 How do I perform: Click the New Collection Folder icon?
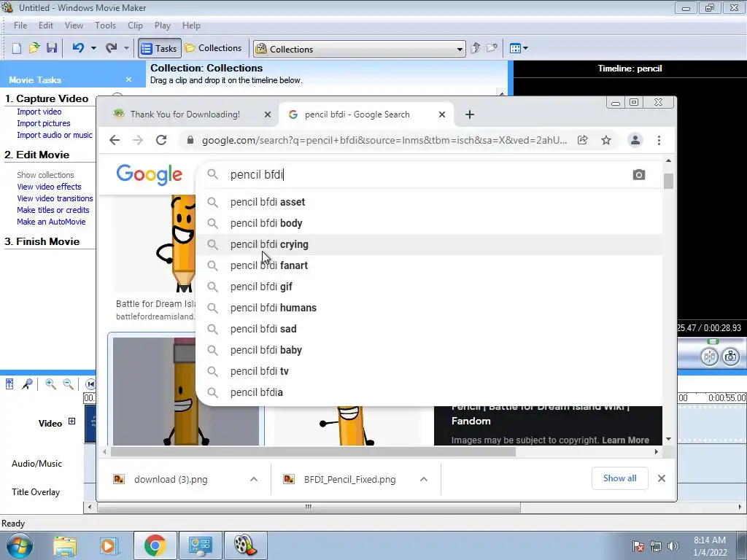[x=492, y=48]
